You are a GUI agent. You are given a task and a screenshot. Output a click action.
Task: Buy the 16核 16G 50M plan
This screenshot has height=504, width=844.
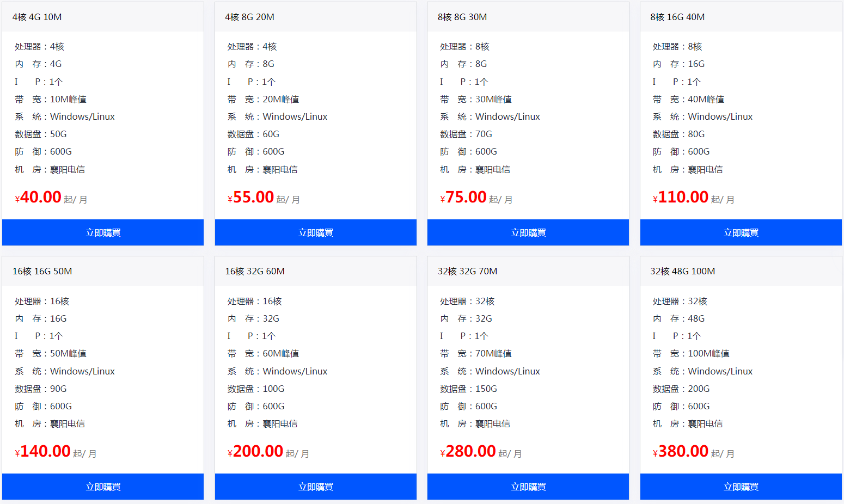(103, 487)
